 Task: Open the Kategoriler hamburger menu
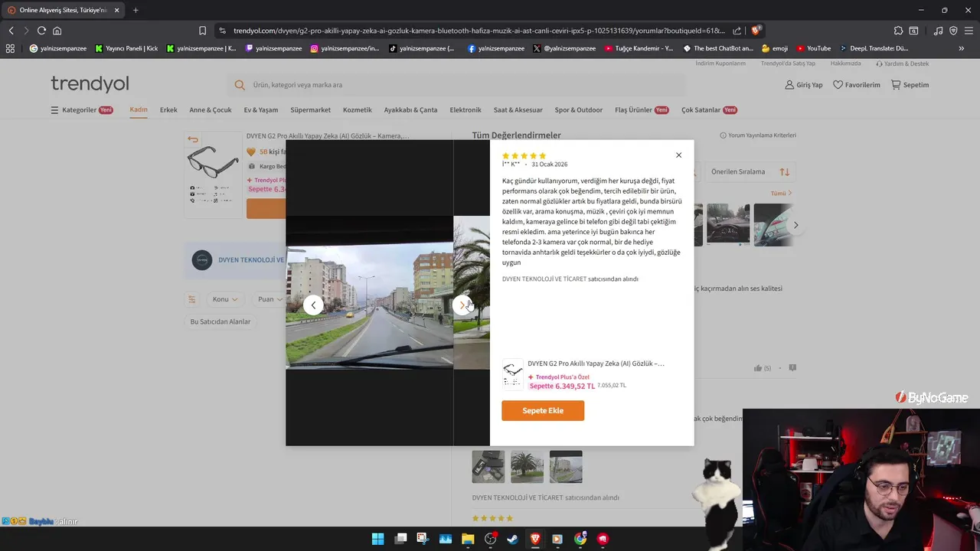pyautogui.click(x=81, y=110)
